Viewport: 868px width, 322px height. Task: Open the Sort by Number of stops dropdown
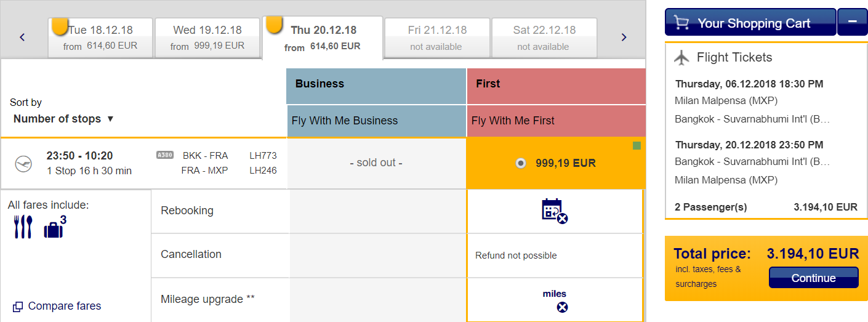(63, 119)
